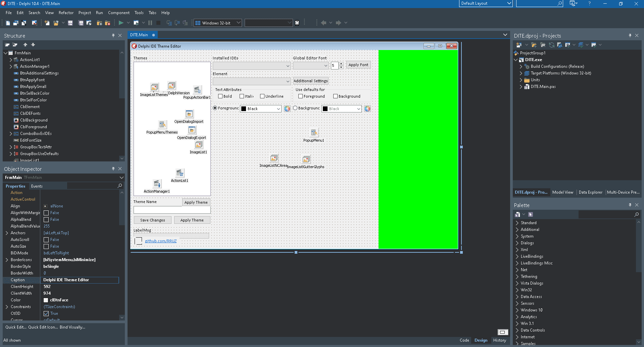The image size is (644, 347).
Task: Toggle the AlphaBlend False checkbox
Action: point(46,219)
